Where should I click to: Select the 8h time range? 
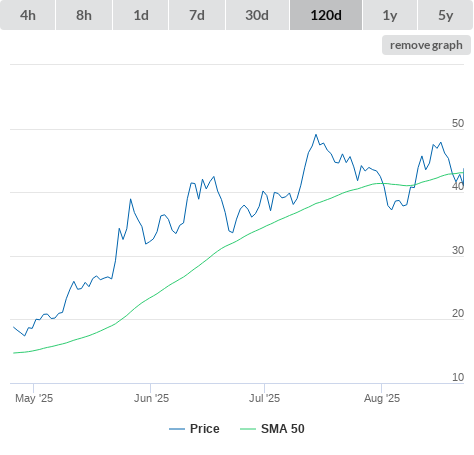[x=84, y=15]
